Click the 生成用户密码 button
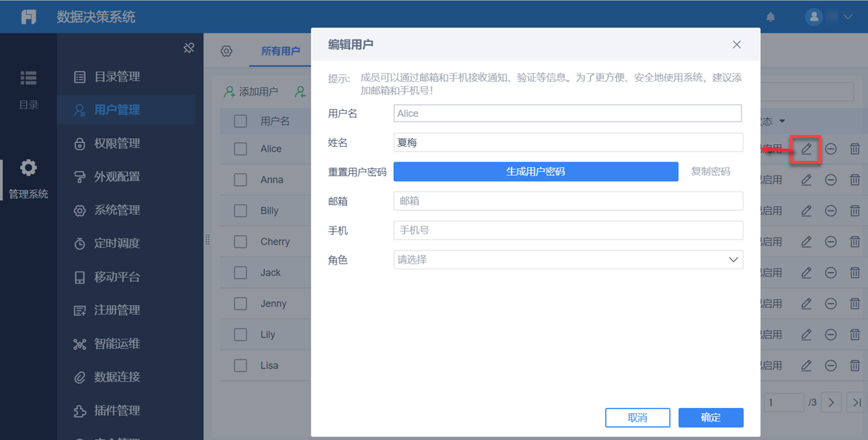The width and height of the screenshot is (868, 440). [535, 172]
